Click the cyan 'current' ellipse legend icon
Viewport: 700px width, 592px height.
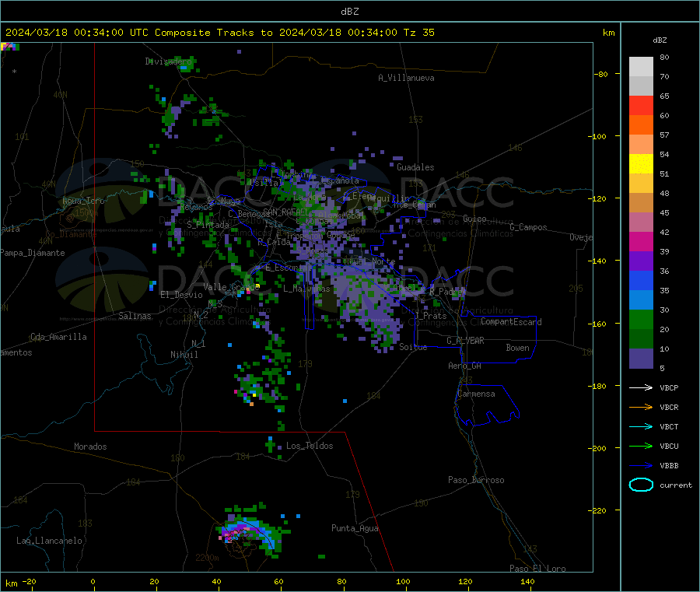tap(641, 485)
